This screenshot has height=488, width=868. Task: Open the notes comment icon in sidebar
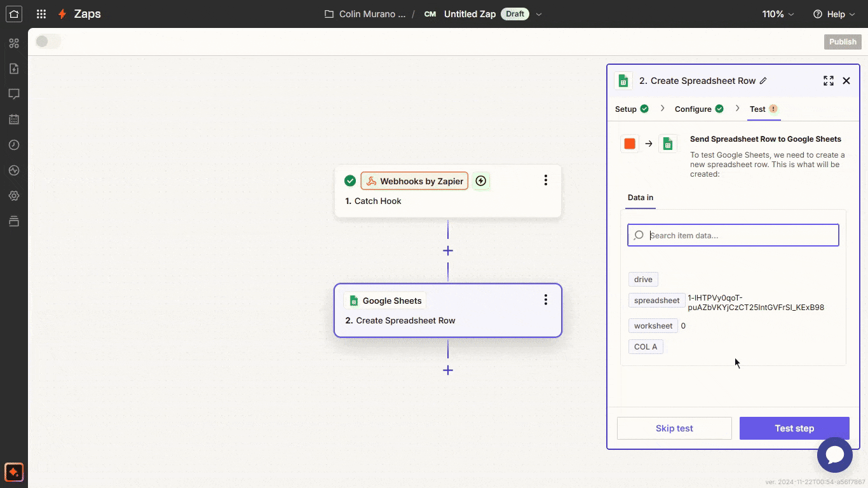pyautogui.click(x=14, y=94)
